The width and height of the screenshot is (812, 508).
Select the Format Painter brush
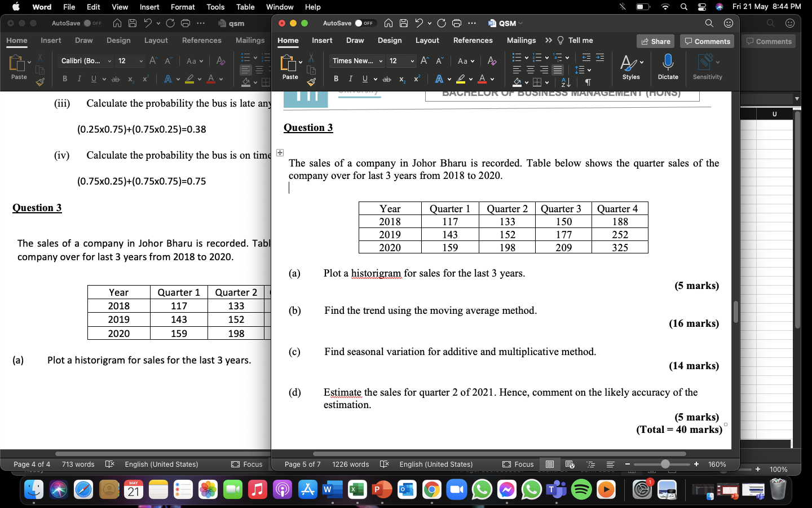click(311, 81)
